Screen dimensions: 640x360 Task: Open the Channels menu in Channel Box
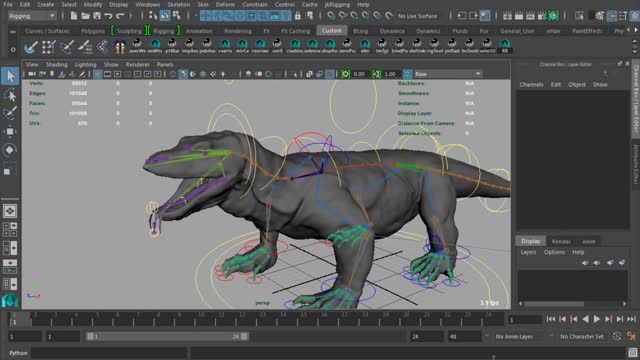tap(531, 85)
